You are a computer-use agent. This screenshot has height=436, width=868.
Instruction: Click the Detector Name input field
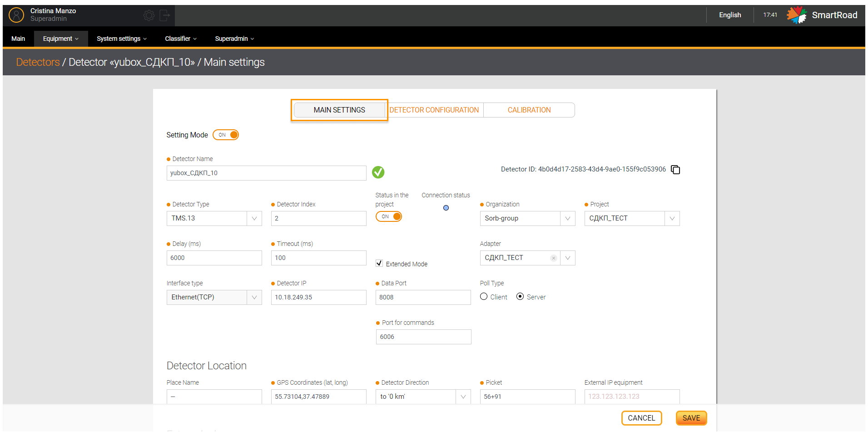pyautogui.click(x=267, y=173)
